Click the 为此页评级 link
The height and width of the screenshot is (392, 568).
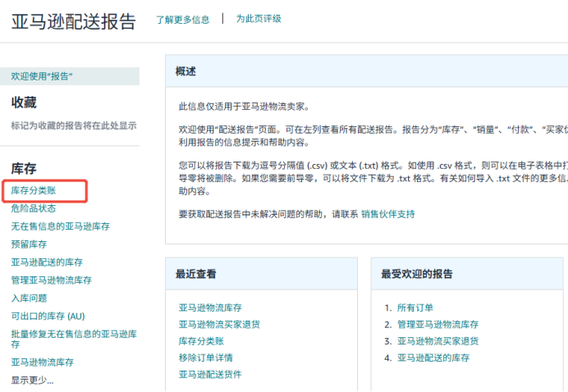(x=259, y=19)
